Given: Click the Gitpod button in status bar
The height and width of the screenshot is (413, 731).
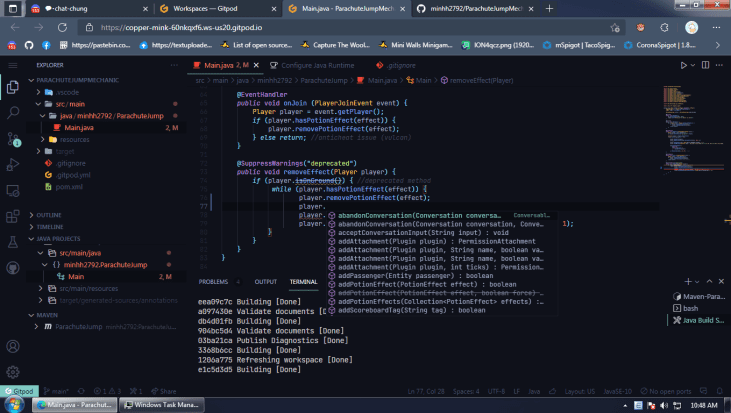Looking at the screenshot, I should coord(22,391).
